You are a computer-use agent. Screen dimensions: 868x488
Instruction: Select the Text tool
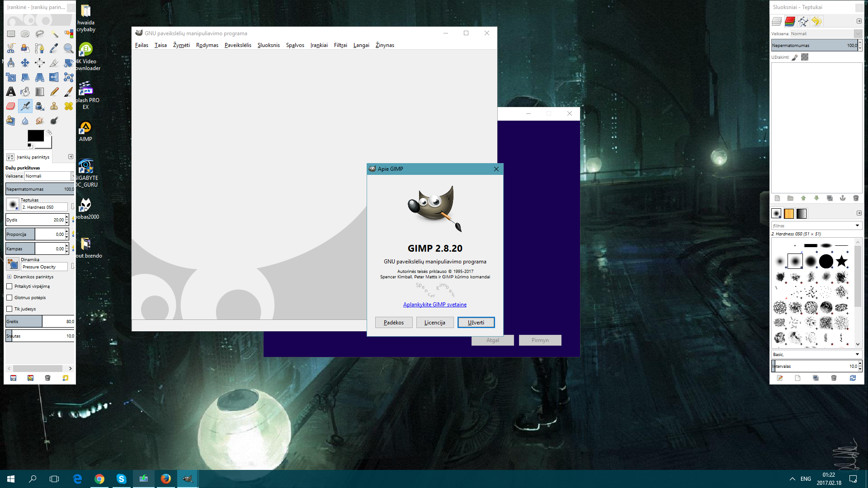(11, 92)
